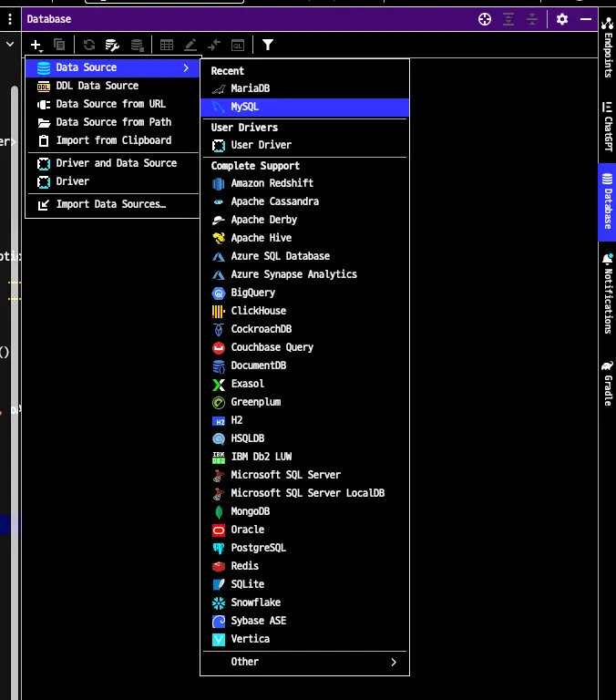
Task: Select Apache Derby data source
Action: (304, 220)
